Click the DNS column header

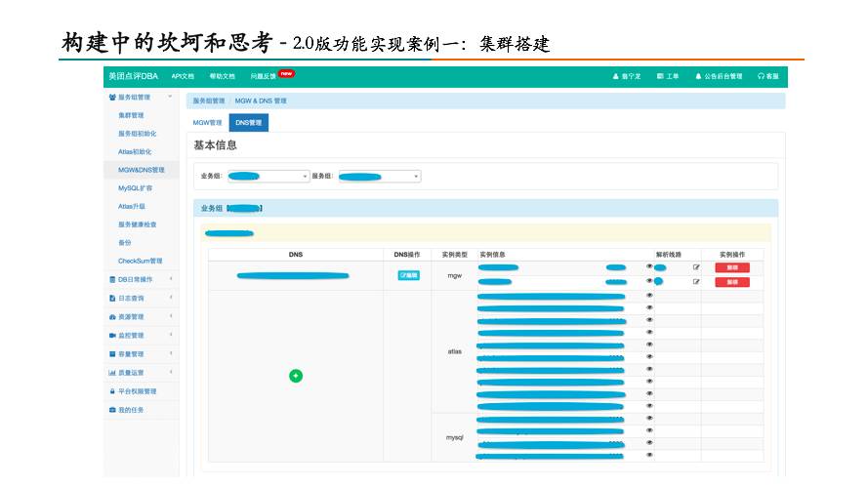pyautogui.click(x=296, y=255)
